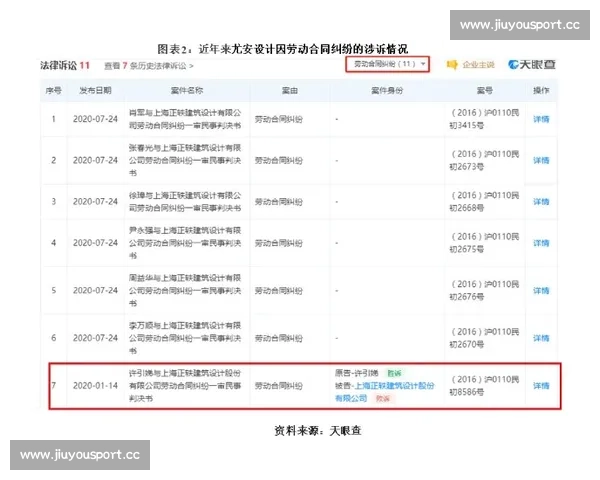Click case number (2016)沪0110民初2676号
The height and width of the screenshot is (480, 600).
(x=484, y=291)
